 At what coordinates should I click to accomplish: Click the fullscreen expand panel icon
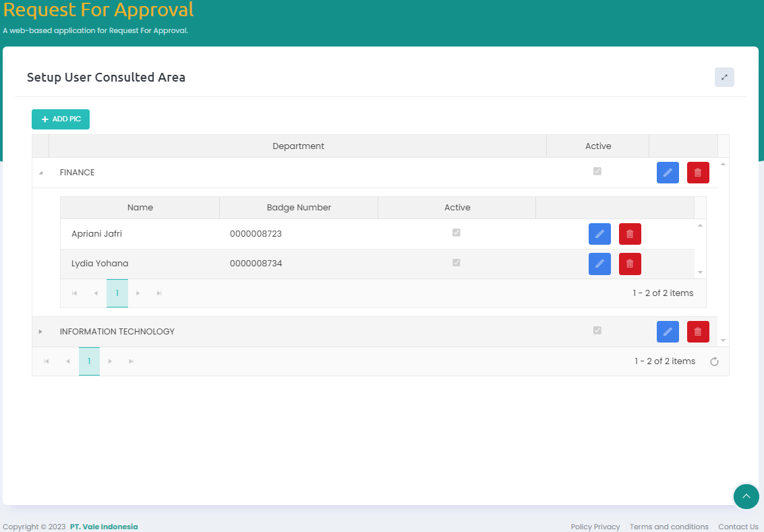coord(724,78)
